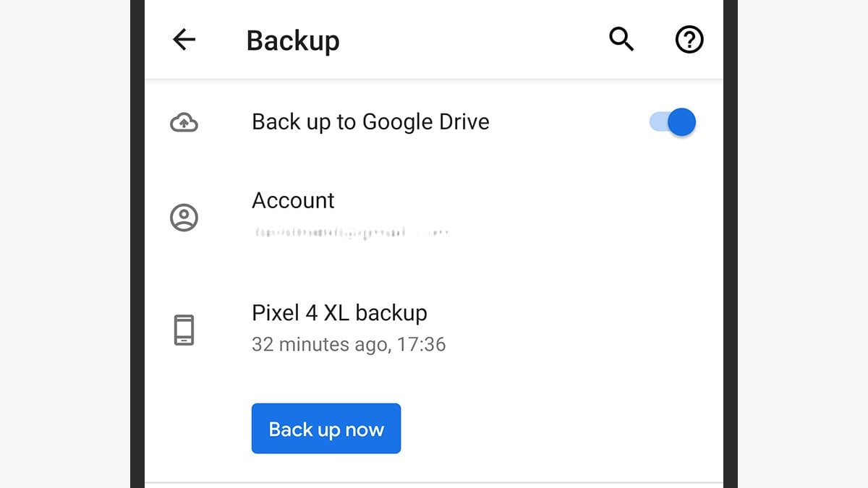The width and height of the screenshot is (868, 488).
Task: Select the account profile icon
Action: pyautogui.click(x=184, y=216)
